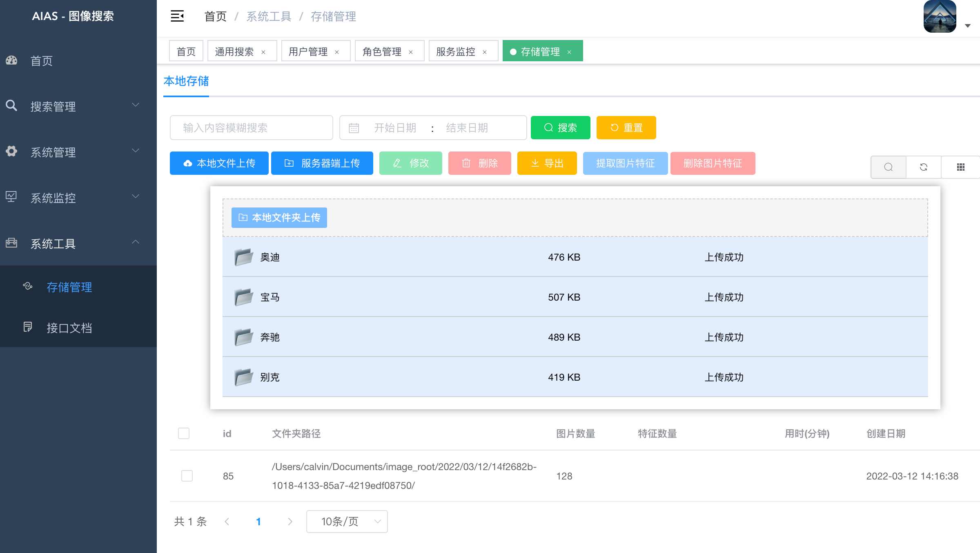
Task: Click the 服务器端上传 button
Action: [322, 163]
